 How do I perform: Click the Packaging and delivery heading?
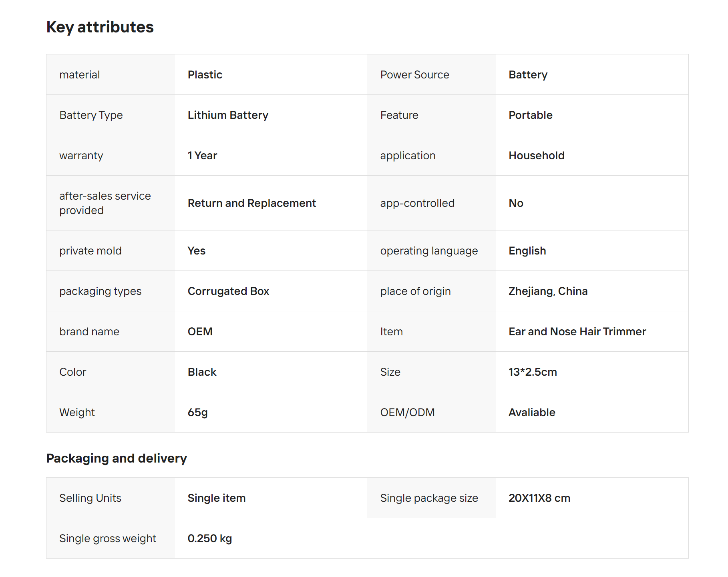coord(117,458)
